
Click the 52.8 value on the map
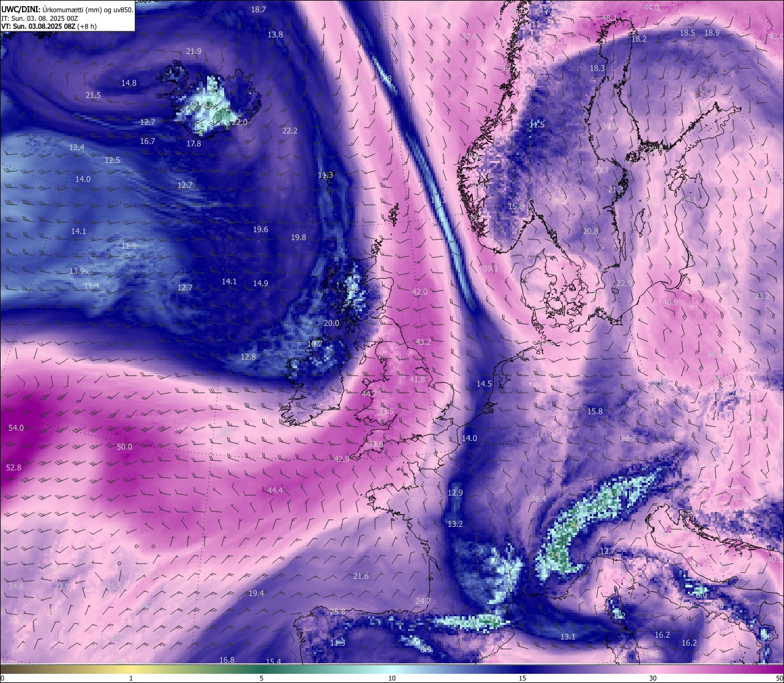click(13, 467)
